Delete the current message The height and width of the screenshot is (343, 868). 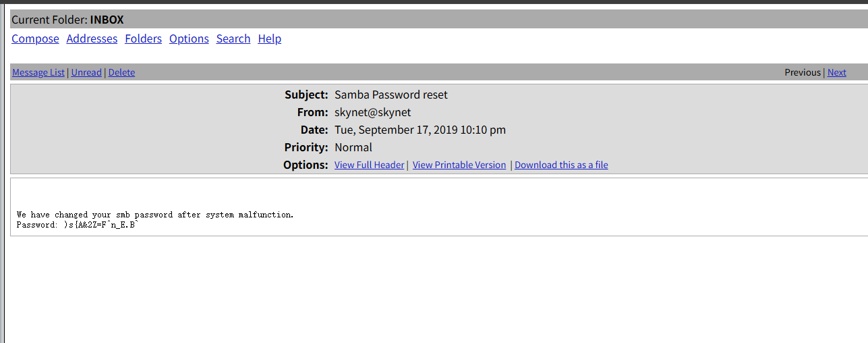pos(121,73)
